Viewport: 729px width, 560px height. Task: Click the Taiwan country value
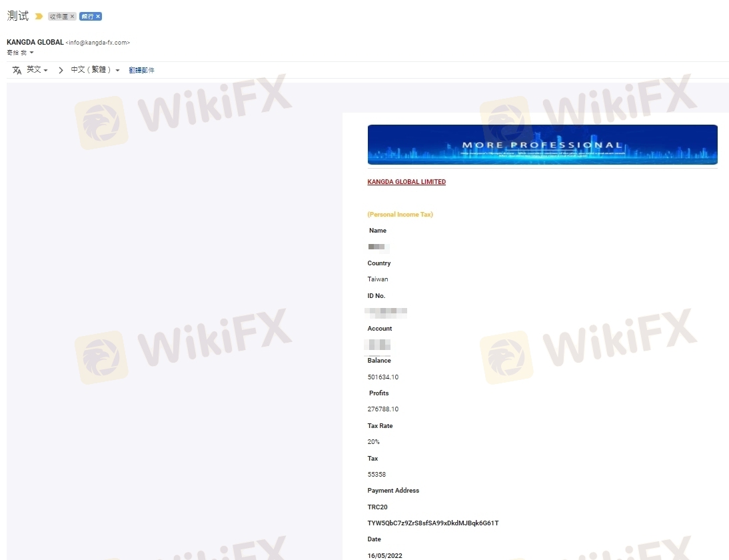378,279
